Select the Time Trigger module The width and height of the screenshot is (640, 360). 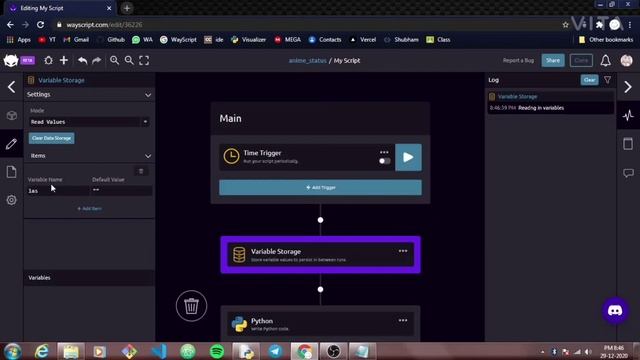[x=307, y=157]
